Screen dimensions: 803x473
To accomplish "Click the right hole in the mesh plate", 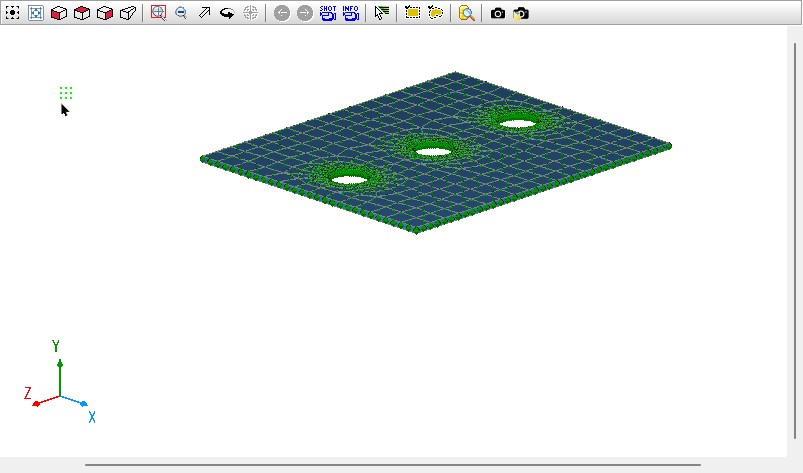I will 517,123.
